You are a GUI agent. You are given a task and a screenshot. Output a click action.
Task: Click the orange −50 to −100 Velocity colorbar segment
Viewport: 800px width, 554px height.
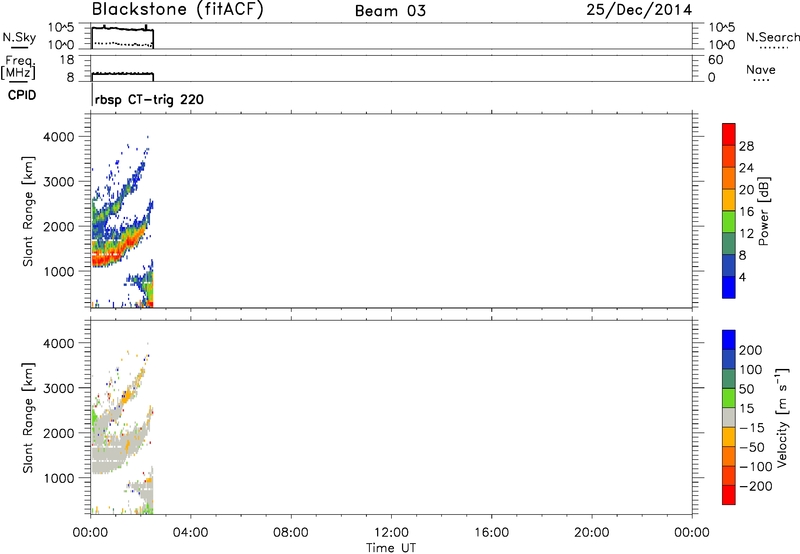729,457
